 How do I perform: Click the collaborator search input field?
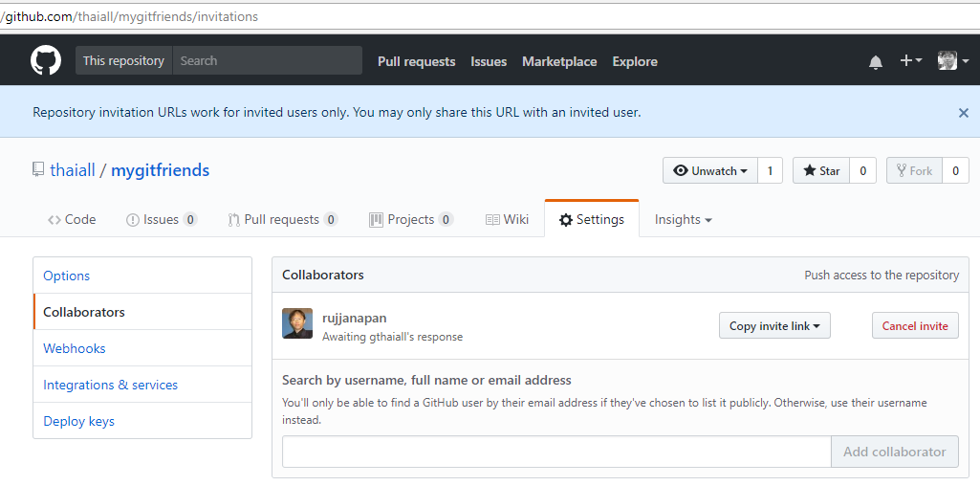(x=555, y=452)
